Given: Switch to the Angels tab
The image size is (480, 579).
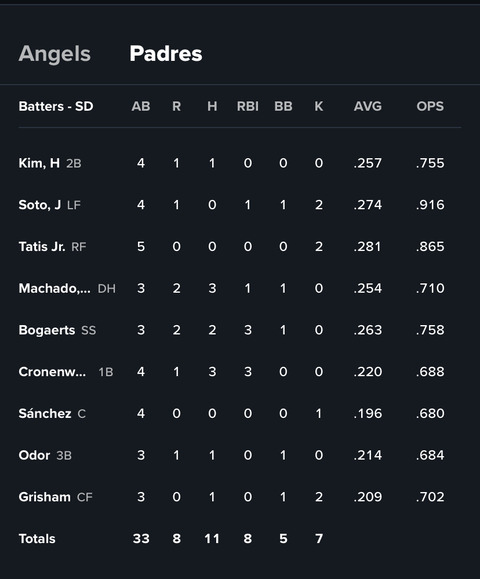Looking at the screenshot, I should pyautogui.click(x=55, y=54).
